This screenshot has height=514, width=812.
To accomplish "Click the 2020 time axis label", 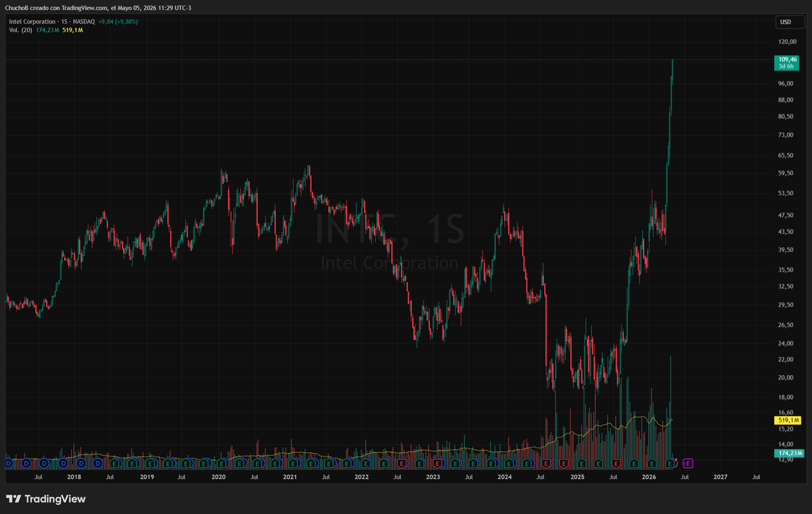I will coord(218,477).
